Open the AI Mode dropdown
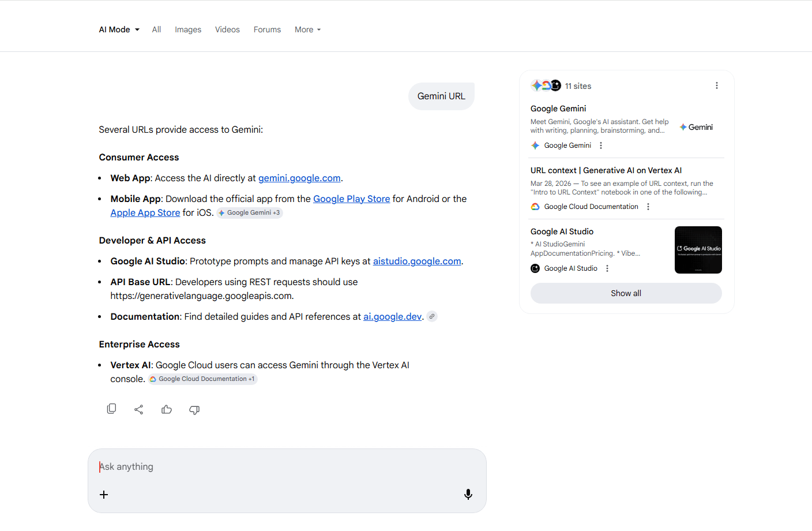Viewport: 812px width, 531px height. [x=119, y=29]
